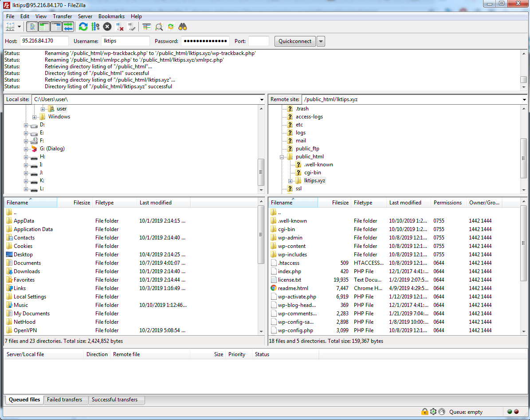530x420 pixels.
Task: Sort remote files by Owner/Group column
Action: (484, 203)
